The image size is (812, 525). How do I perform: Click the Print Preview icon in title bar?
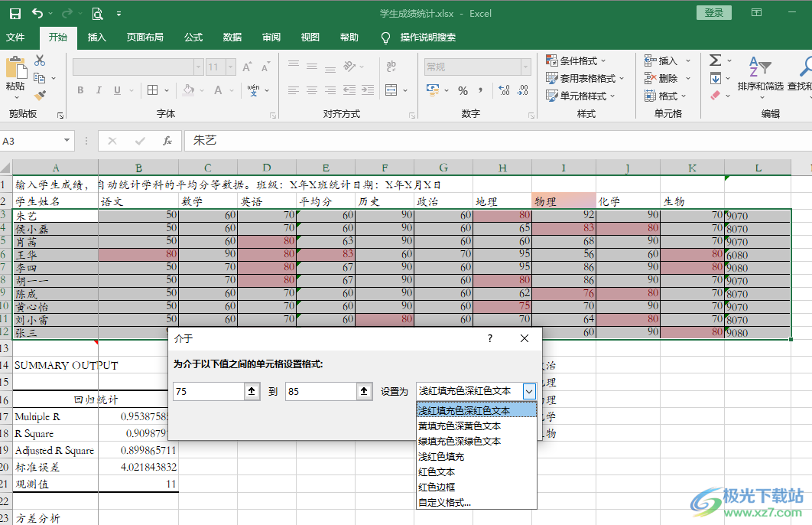pos(97,14)
